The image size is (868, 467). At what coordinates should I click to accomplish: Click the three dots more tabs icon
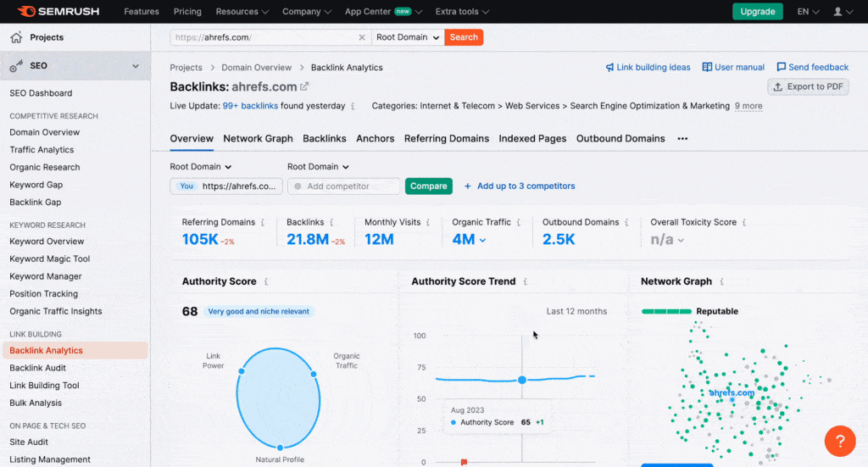[682, 139]
